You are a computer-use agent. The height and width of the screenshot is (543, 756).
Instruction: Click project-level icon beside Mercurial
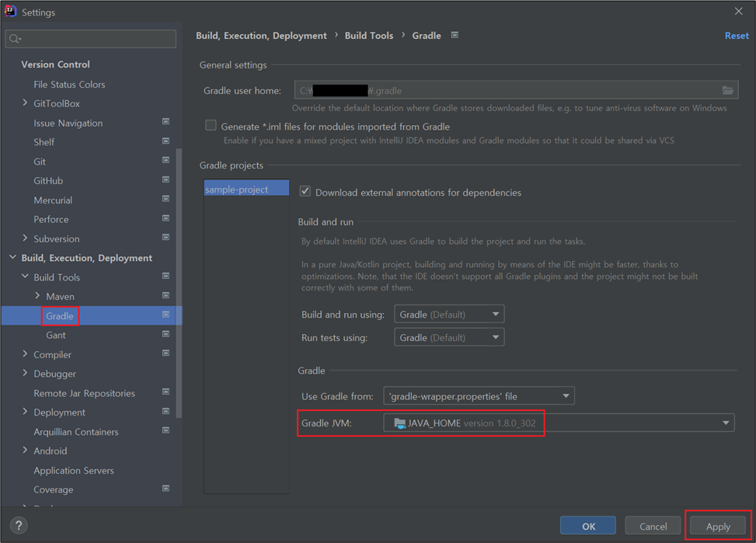tap(165, 199)
